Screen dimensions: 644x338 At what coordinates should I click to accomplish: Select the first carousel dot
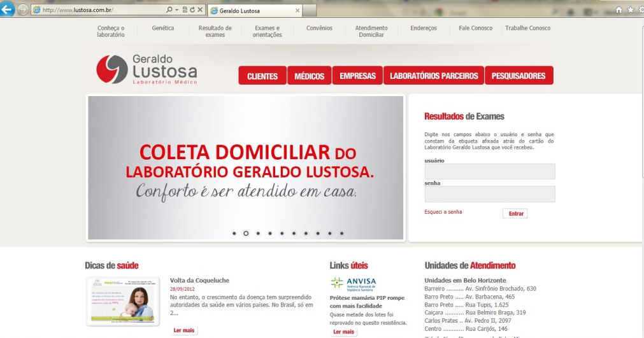[234, 234]
